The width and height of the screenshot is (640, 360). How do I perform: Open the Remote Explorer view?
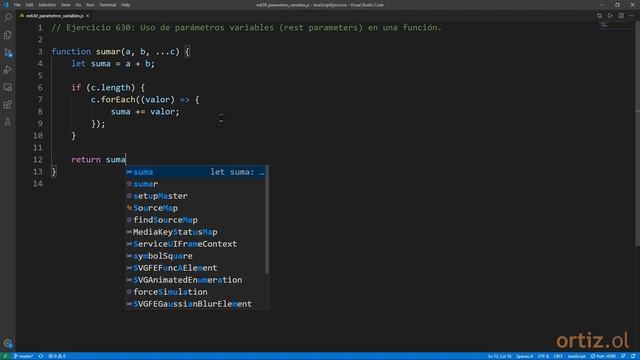(x=8, y=87)
